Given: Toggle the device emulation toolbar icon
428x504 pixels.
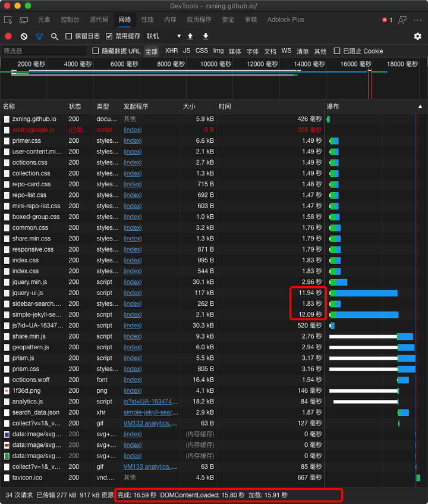Looking at the screenshot, I should coord(24,20).
